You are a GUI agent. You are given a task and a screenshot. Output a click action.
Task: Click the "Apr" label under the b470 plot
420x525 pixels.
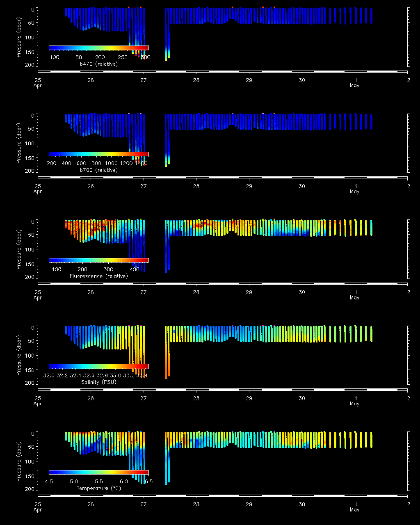click(38, 86)
